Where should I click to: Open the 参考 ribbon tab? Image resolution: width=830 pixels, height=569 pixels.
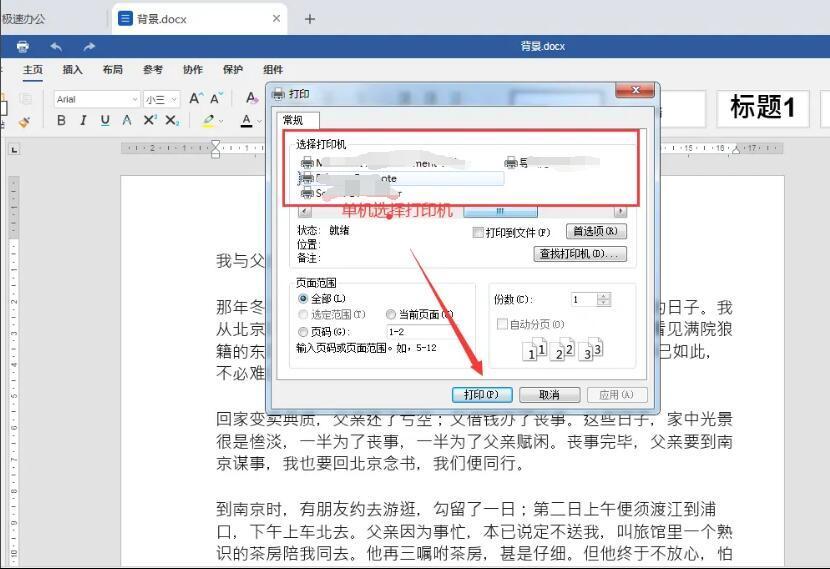[x=153, y=69]
